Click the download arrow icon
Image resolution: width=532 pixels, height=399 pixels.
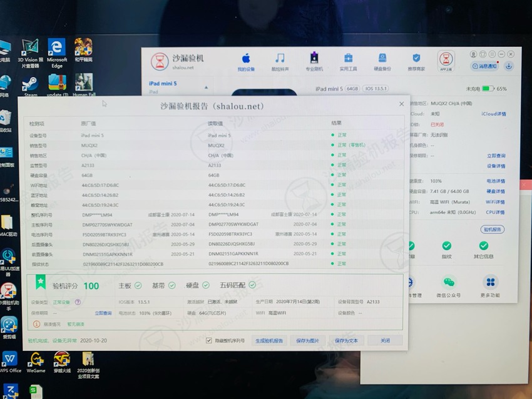(509, 66)
